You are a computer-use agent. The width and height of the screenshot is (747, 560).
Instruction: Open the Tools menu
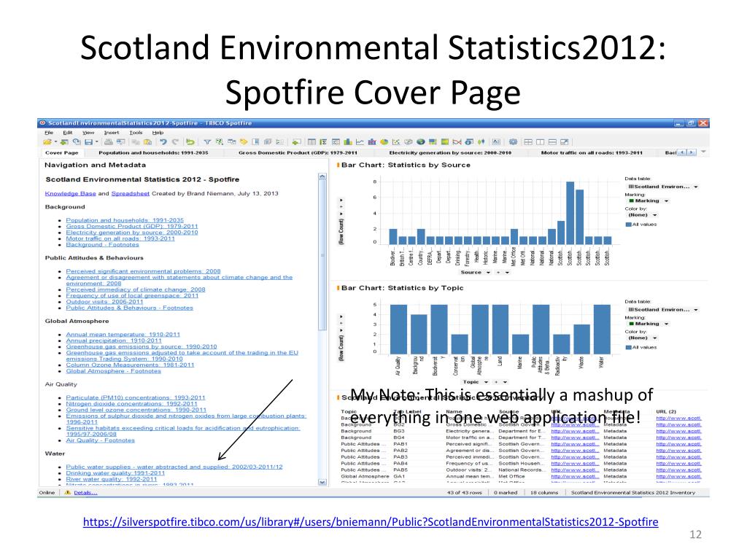click(136, 133)
